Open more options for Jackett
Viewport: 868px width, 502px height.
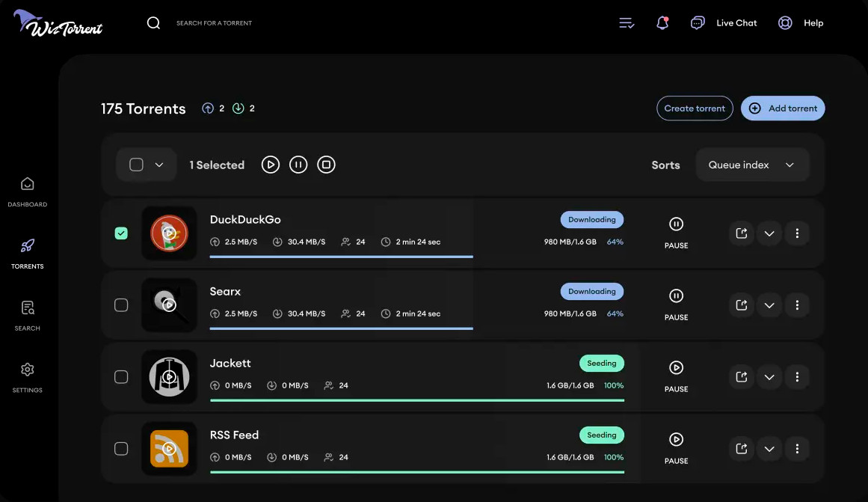[797, 377]
